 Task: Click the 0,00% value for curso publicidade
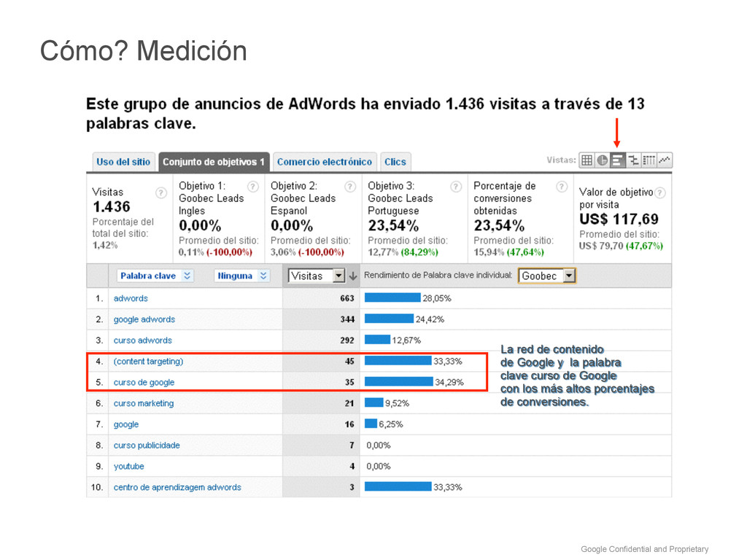[379, 446]
